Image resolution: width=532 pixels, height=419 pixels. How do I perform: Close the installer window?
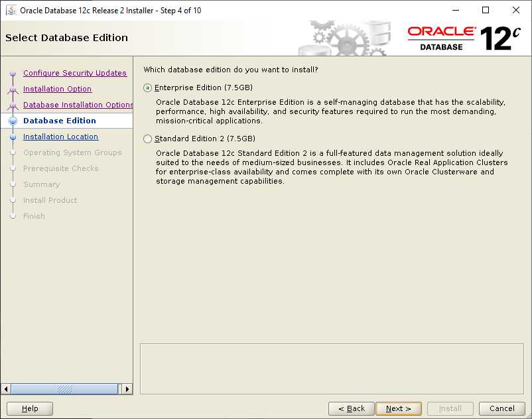[x=515, y=10]
